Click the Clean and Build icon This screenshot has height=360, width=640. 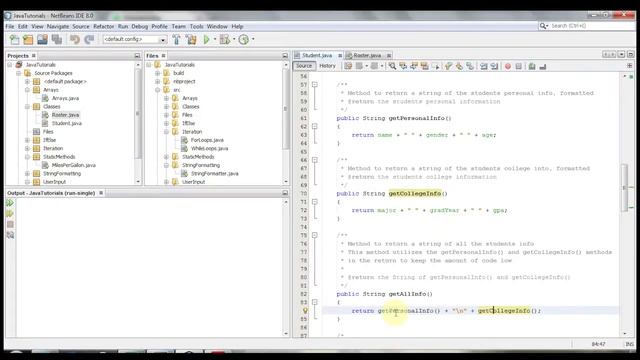191,40
